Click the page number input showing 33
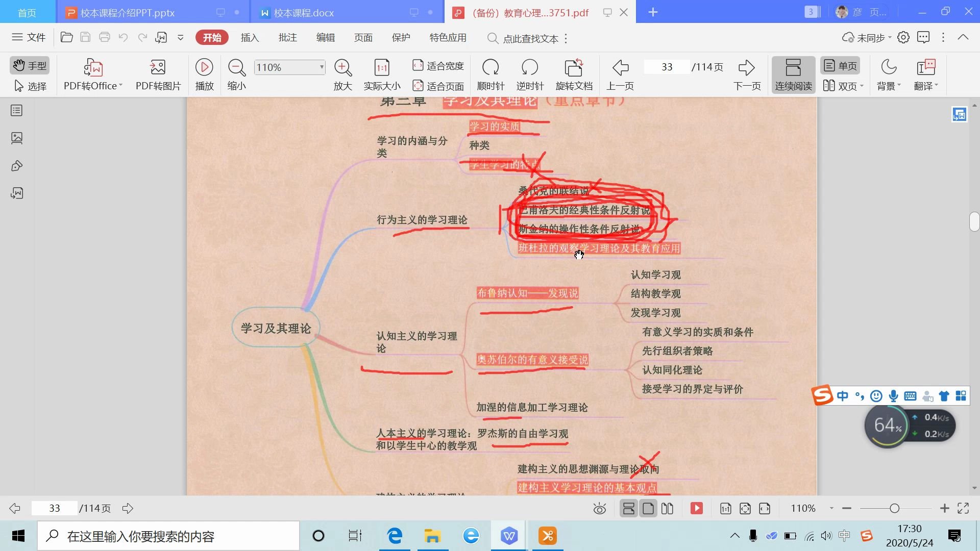980x551 pixels. (666, 67)
